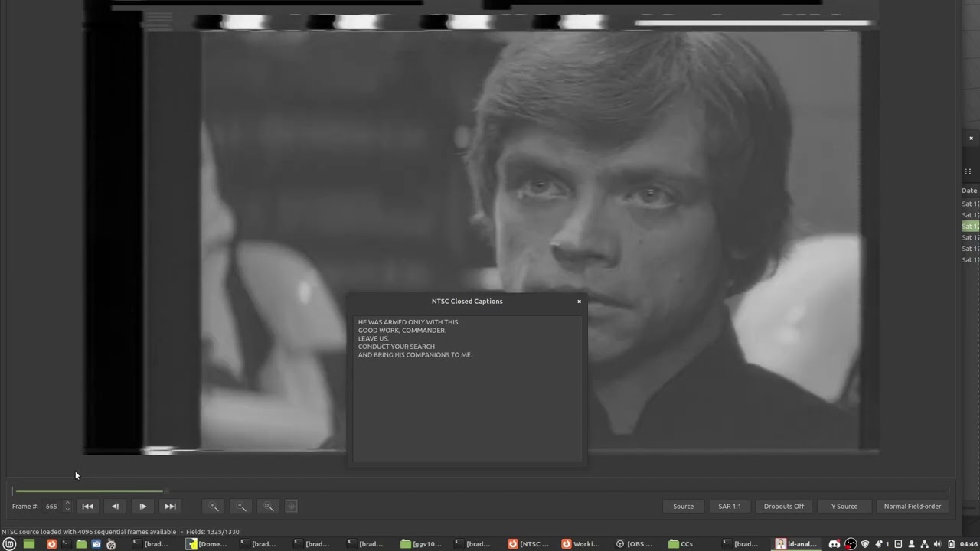Toggle SAR 1:1 aspect ratio button
The width and height of the screenshot is (980, 551).
pyautogui.click(x=730, y=506)
